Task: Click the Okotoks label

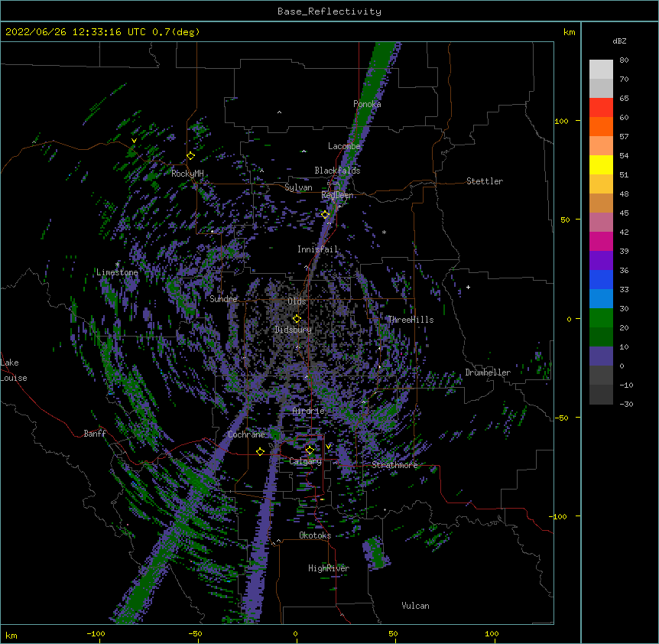Action: coord(315,535)
